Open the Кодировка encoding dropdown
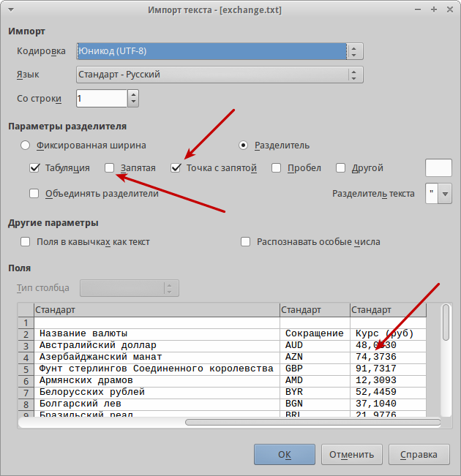This screenshot has height=476, width=461. 220,51
